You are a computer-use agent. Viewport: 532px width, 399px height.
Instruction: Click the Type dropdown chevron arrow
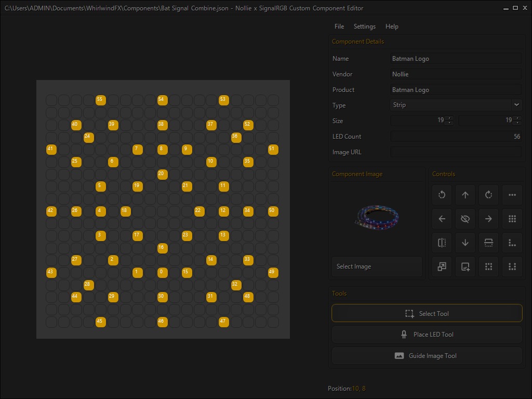pyautogui.click(x=516, y=105)
